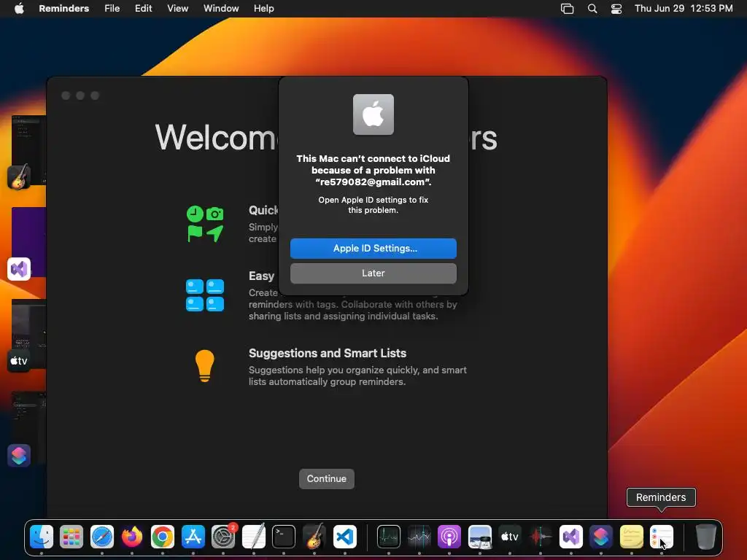747x560 pixels.
Task: Click the Reminders icon in the Dock
Action: pyautogui.click(x=662, y=537)
